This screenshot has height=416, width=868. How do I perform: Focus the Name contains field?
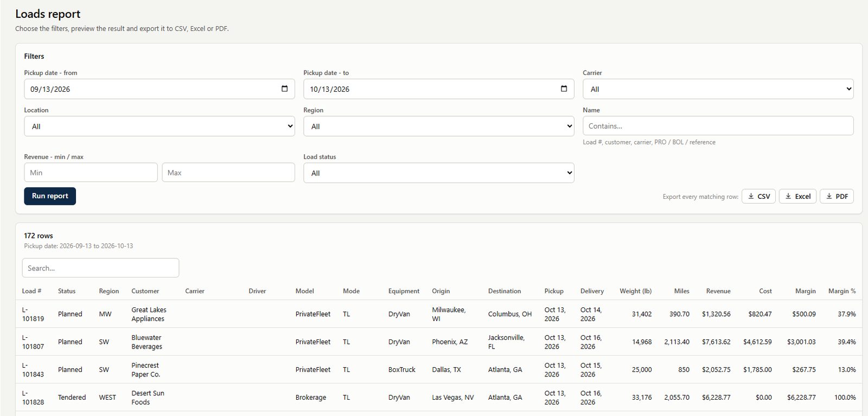point(718,126)
